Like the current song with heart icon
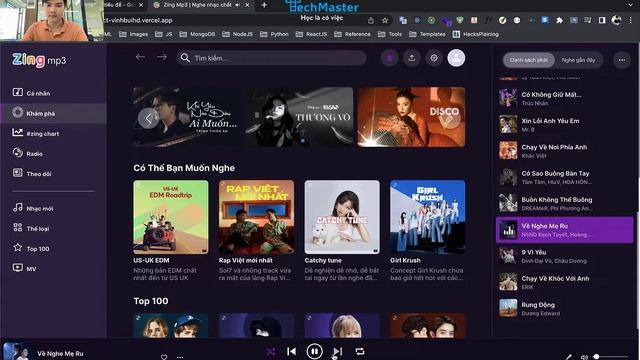640x360 pixels. tap(164, 357)
